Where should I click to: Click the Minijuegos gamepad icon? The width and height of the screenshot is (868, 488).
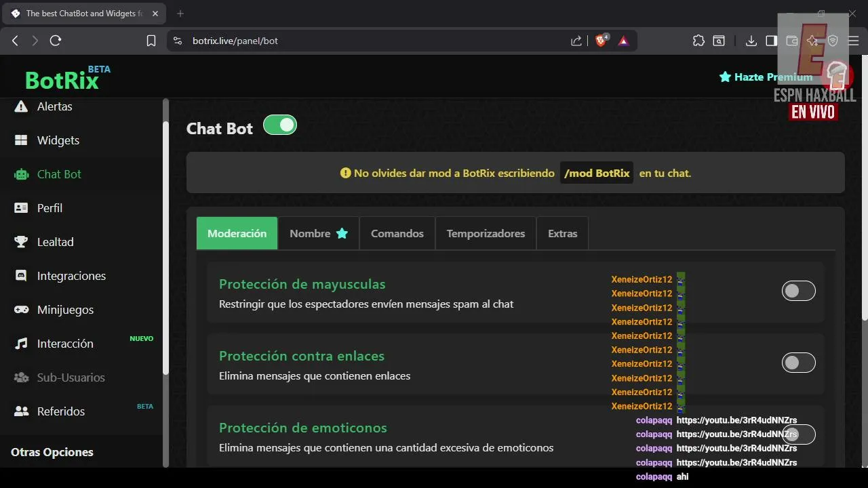22,310
